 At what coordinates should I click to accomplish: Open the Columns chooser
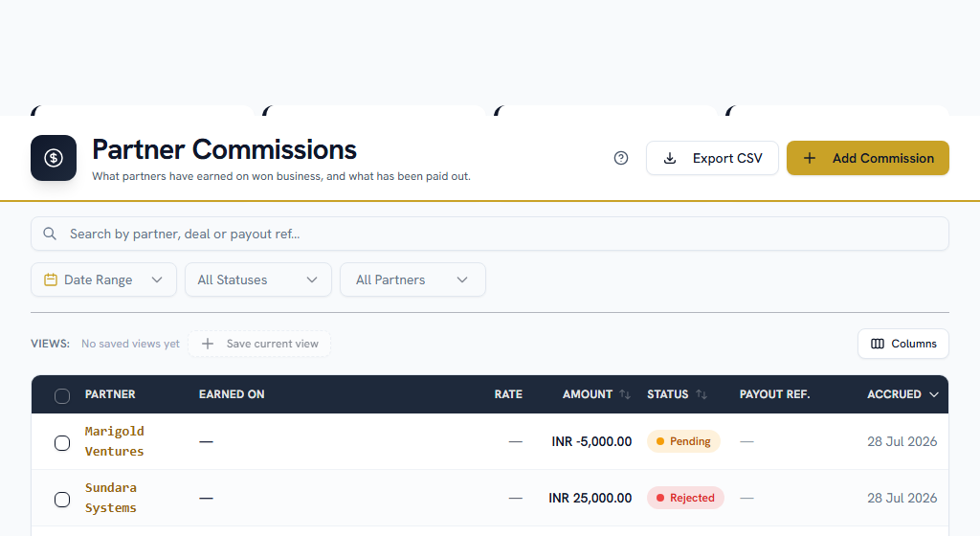(x=903, y=344)
